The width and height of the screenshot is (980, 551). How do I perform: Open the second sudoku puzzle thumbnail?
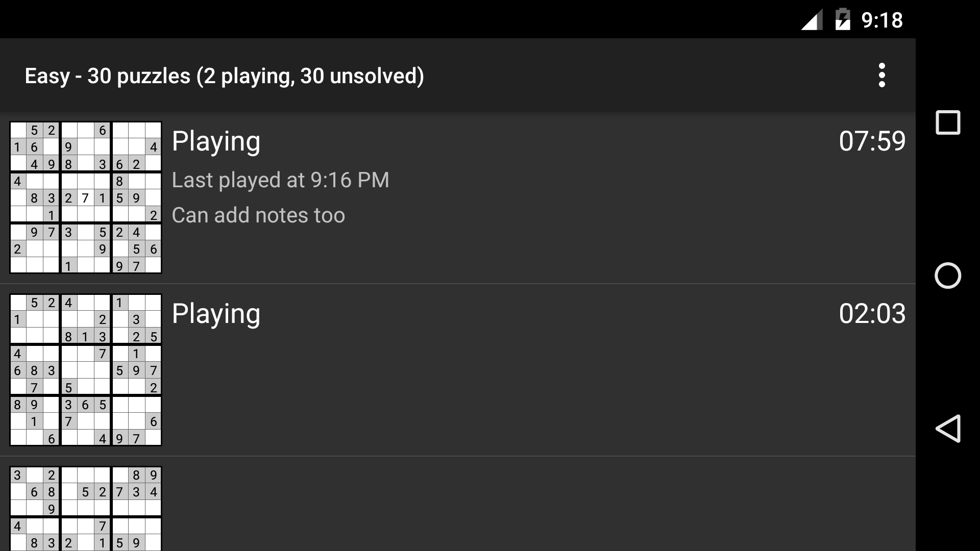coord(86,370)
